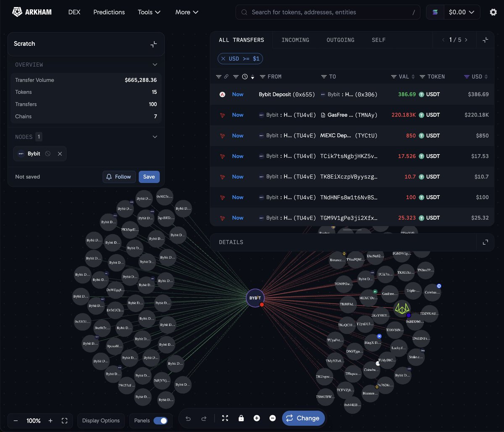The height and width of the screenshot is (432, 504).
Task: Remove a node with the minus-circle icon
Action: coord(273,418)
